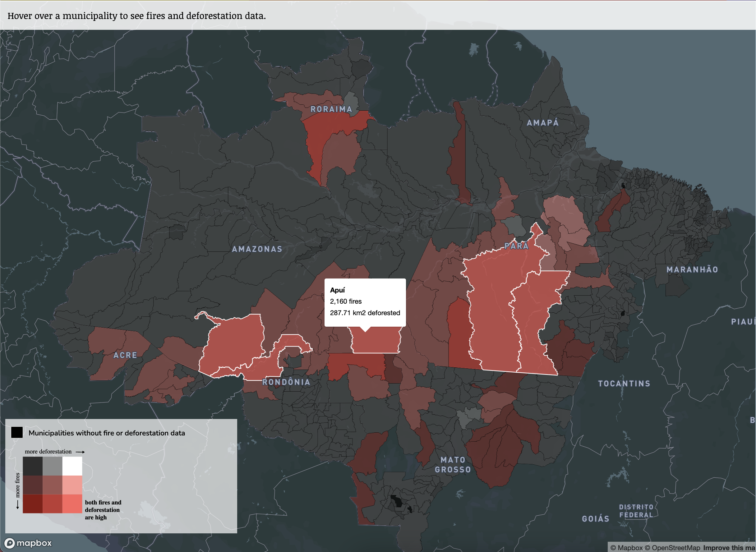Click the black no-data legend square
The height and width of the screenshot is (552, 756).
coord(17,432)
